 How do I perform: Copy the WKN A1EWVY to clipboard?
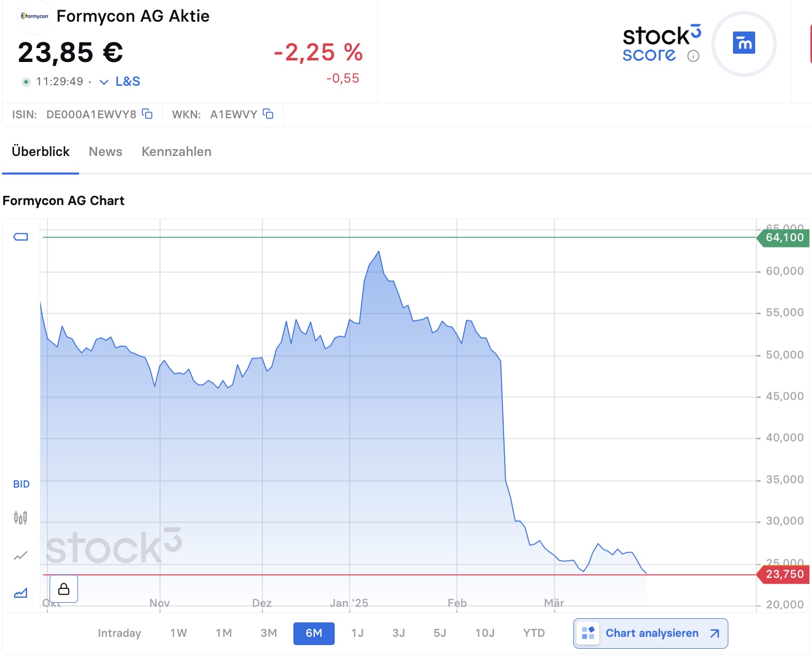268,114
